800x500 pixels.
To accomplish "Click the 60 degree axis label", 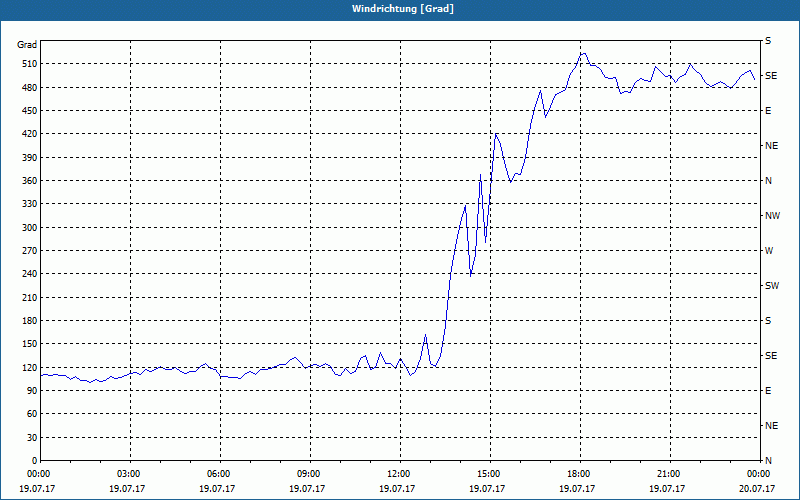I will (x=32, y=413).
